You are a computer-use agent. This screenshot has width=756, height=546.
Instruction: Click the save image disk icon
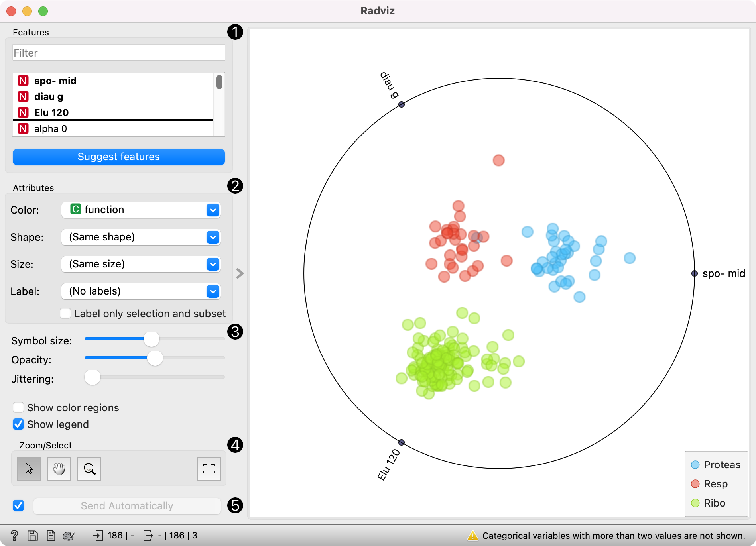tap(33, 535)
